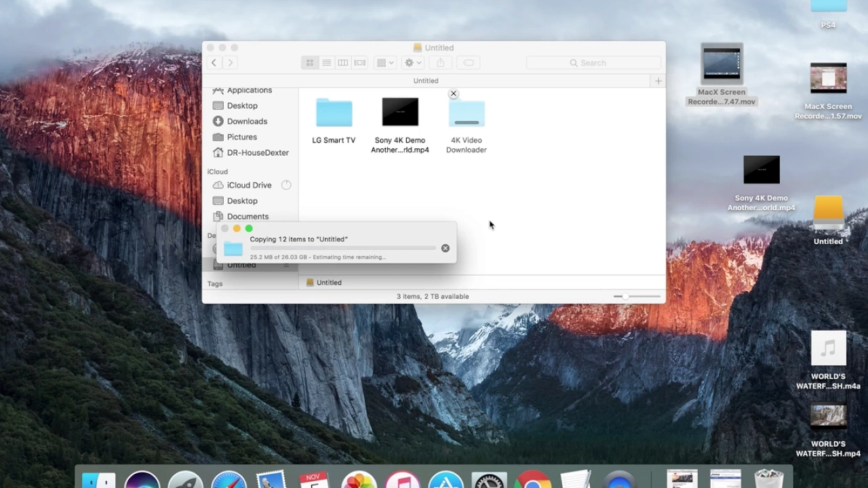Click the 'Copying 12 items to "Untitled"' text
Screen dimensions: 868x488
pos(299,239)
